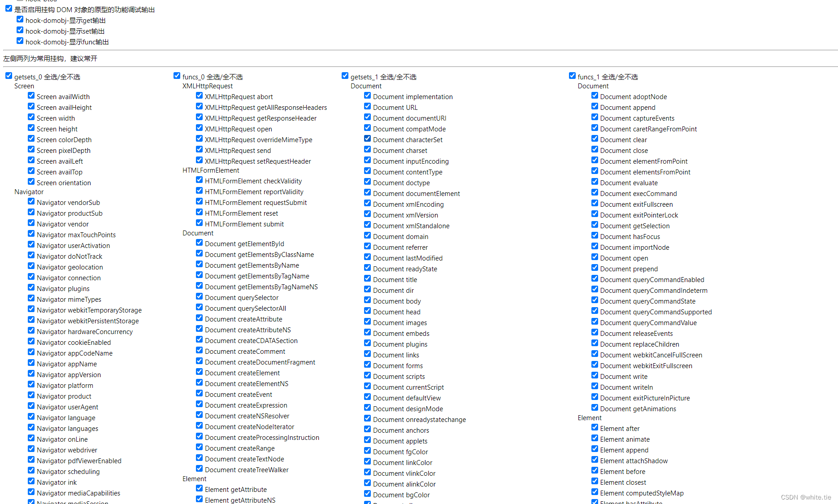Uncheck Element getAttribute checkbox
This screenshot has height=504, width=838.
click(199, 488)
